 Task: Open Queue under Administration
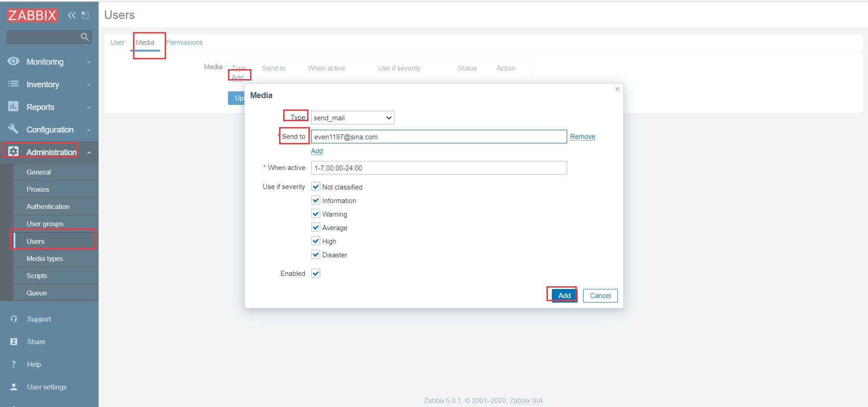point(56,293)
